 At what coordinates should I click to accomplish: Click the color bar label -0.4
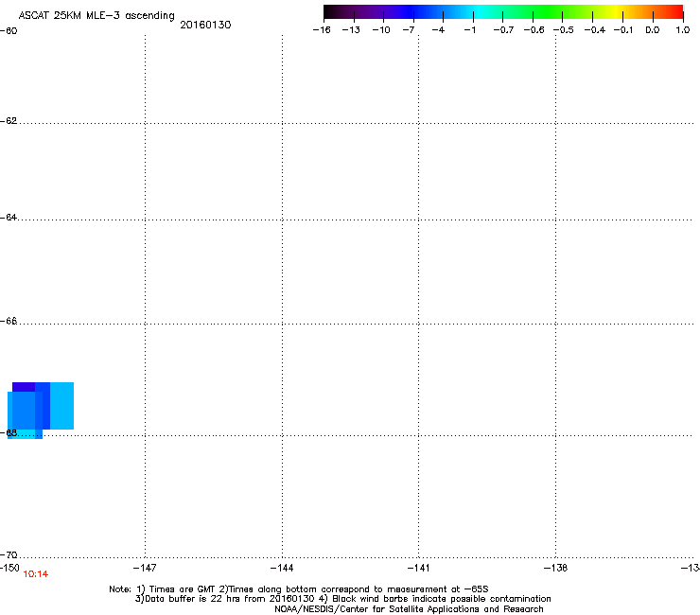point(595,30)
